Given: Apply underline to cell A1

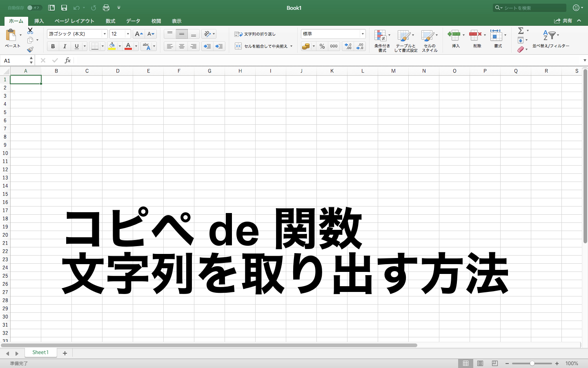Looking at the screenshot, I should 77,46.
